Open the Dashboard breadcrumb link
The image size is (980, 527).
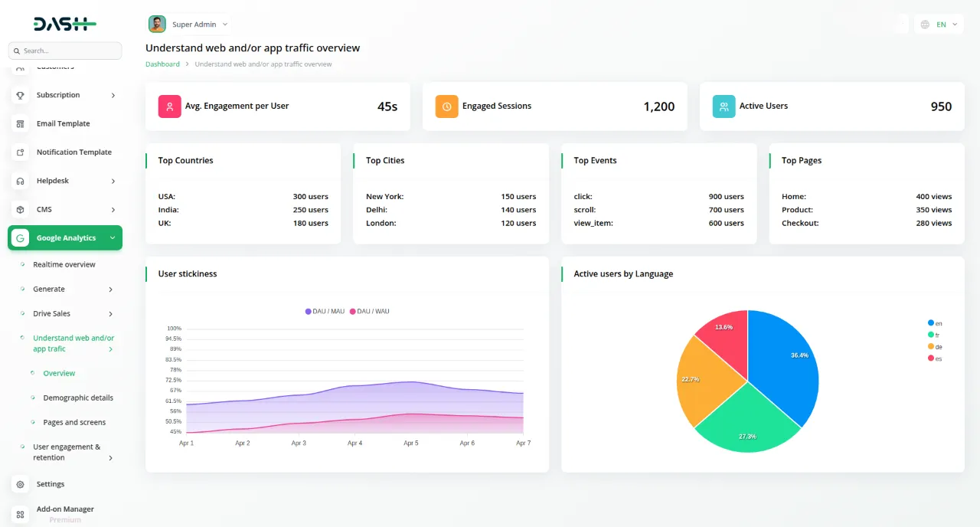tap(162, 64)
